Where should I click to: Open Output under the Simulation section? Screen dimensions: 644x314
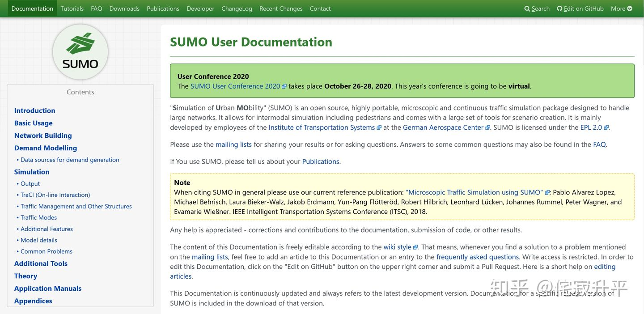click(30, 183)
